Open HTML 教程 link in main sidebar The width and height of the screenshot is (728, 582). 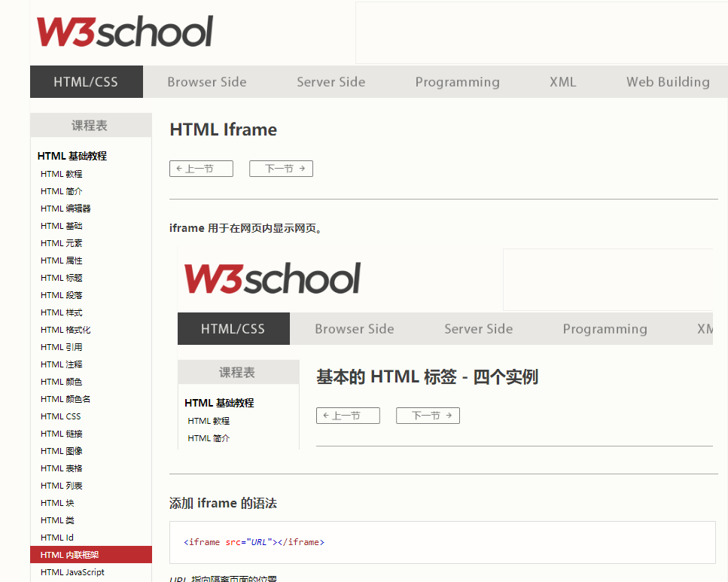click(61, 174)
